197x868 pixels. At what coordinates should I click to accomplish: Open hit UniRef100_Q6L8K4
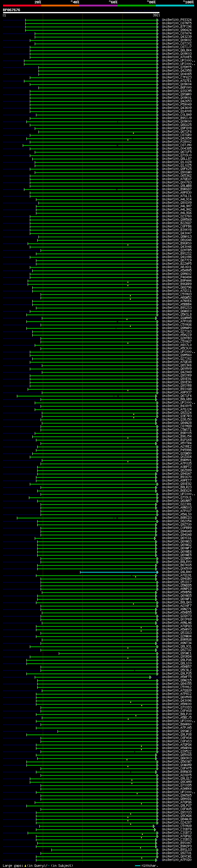(x=176, y=50)
